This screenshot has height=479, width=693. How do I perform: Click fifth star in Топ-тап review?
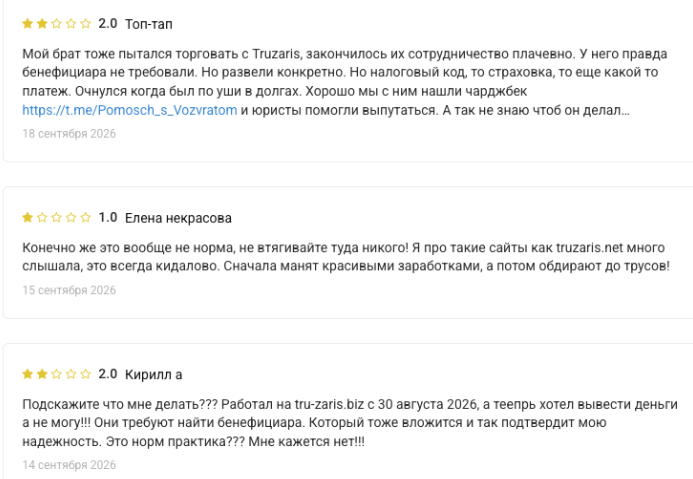point(85,23)
